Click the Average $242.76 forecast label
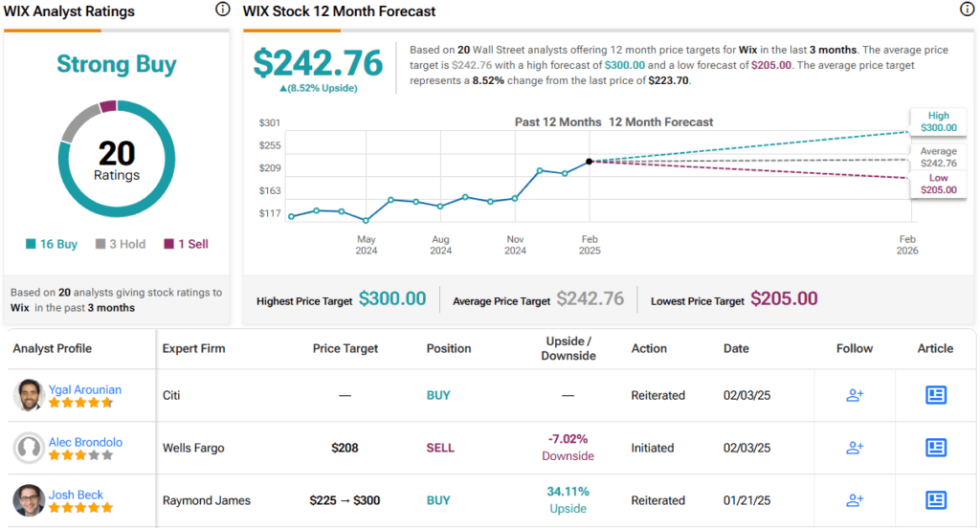The height and width of the screenshot is (528, 980). (938, 157)
